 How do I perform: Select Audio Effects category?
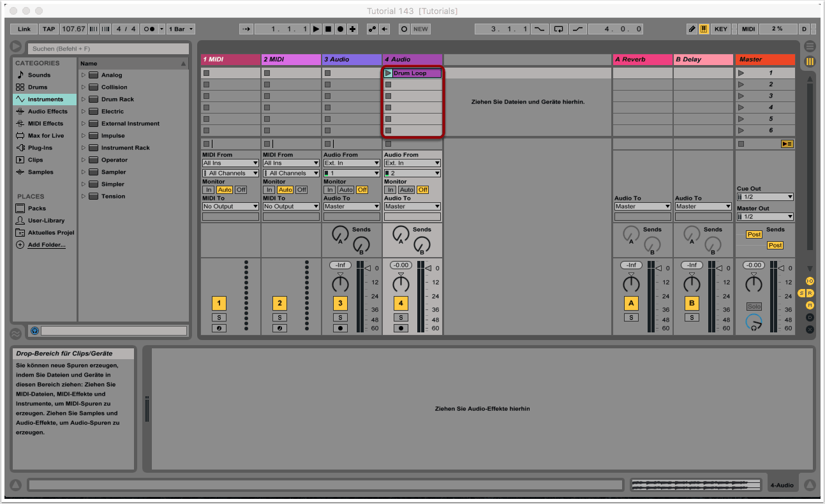47,112
